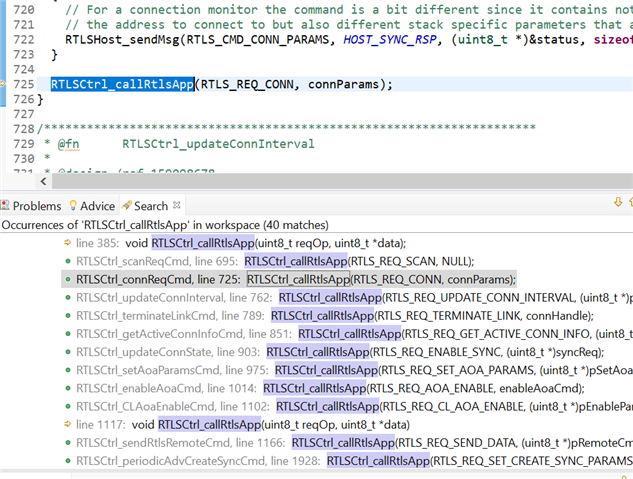The image size is (633, 479).
Task: Click green bullet of enableAoaCmd result
Action: point(68,388)
